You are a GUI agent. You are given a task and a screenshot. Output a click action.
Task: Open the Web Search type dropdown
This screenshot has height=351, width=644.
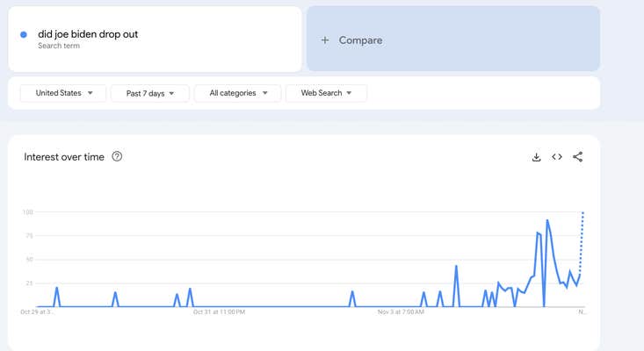[326, 93]
